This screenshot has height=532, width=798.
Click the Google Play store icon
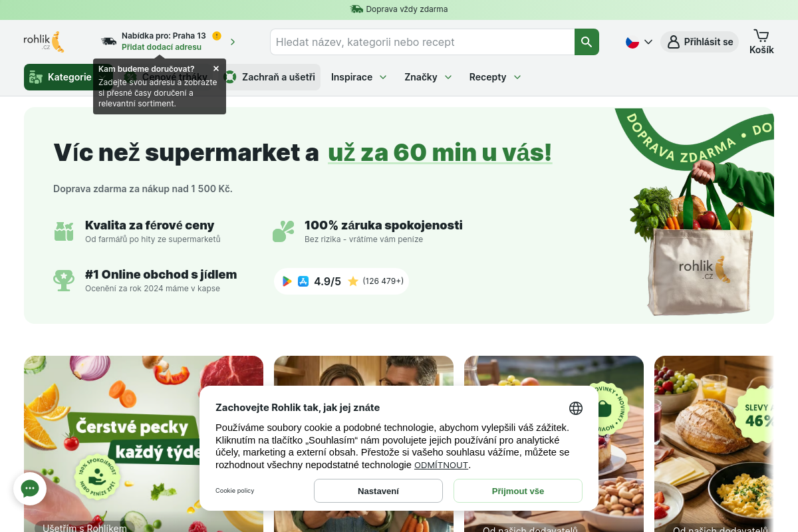pyautogui.click(x=287, y=281)
